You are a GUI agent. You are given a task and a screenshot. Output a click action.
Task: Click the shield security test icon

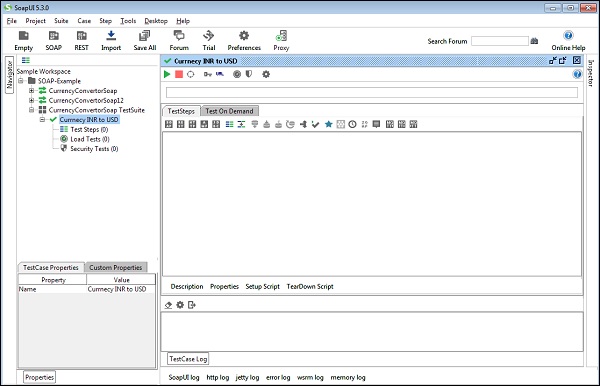pos(249,74)
